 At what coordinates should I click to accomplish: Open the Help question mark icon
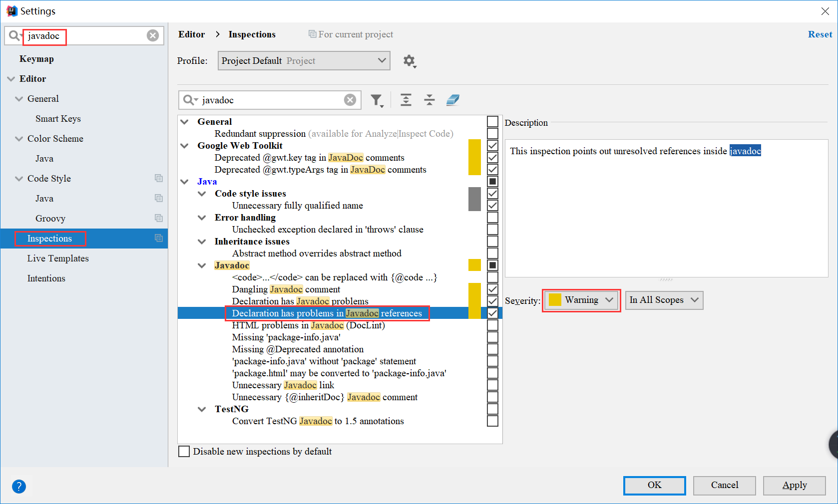click(x=19, y=486)
